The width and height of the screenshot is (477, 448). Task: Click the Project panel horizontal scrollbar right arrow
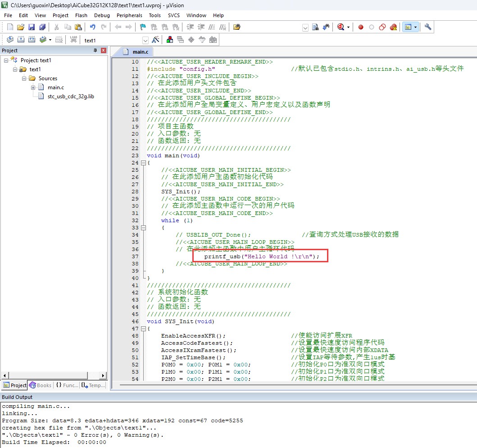[103, 375]
